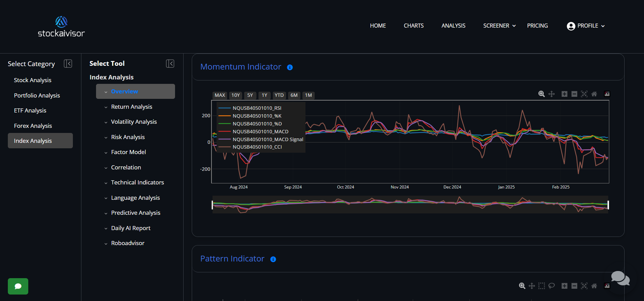Viewport: 644px width, 301px height.
Task: Open Momentum Indicator info icon
Action: 290,67
